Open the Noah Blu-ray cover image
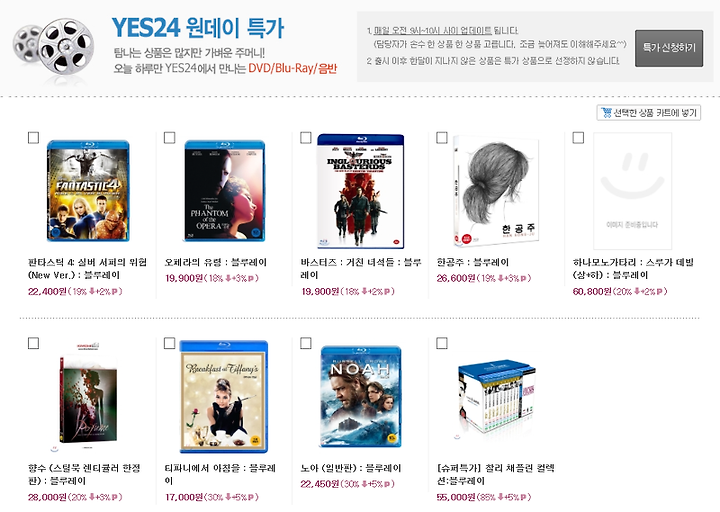 point(360,397)
